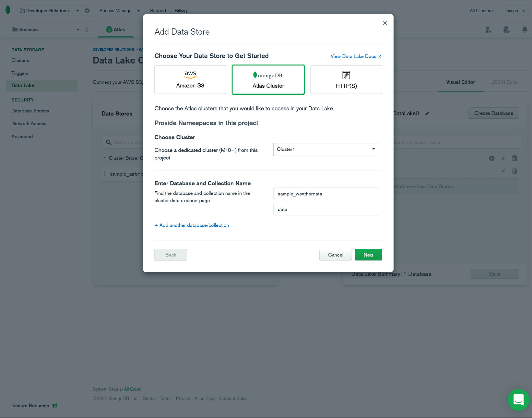This screenshot has height=418, width=532.
Task: Click All Clusters link
Action: pos(481,11)
